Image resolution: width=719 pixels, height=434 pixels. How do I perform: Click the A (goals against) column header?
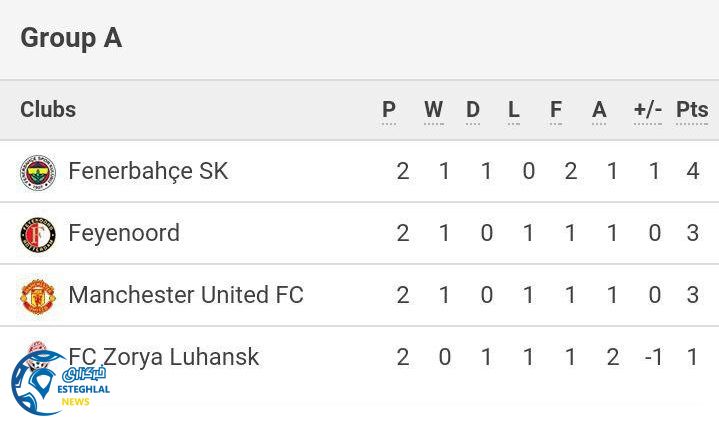[599, 110]
